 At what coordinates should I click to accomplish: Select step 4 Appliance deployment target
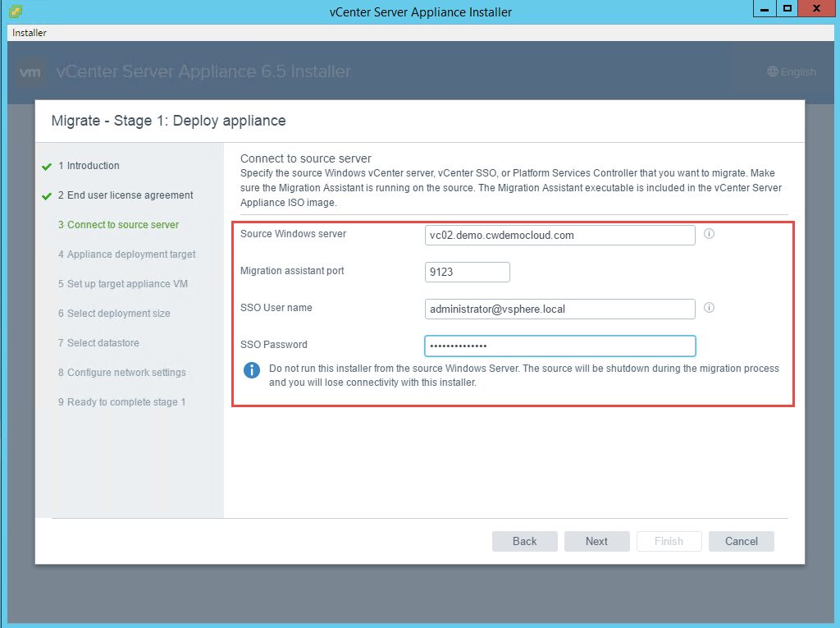tap(127, 254)
